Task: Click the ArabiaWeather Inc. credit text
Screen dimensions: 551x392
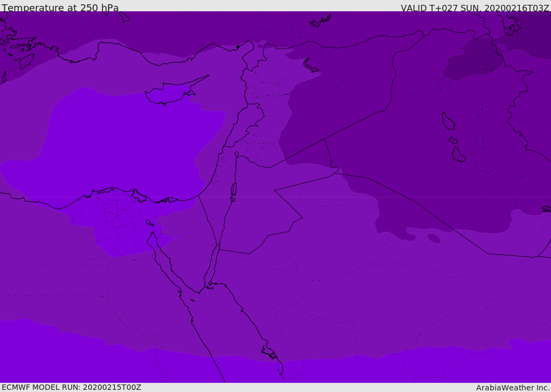Action: (513, 387)
